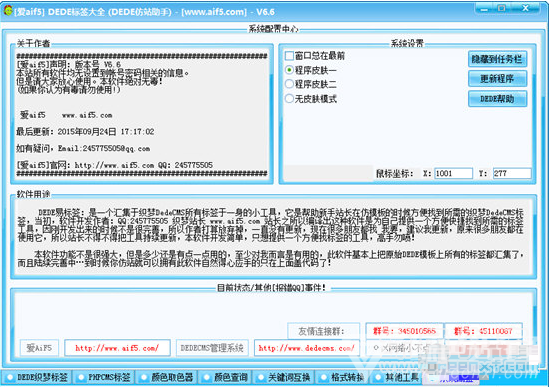Open the http://www.aif5.com/ link
The width and height of the screenshot is (549, 387).
[117, 348]
